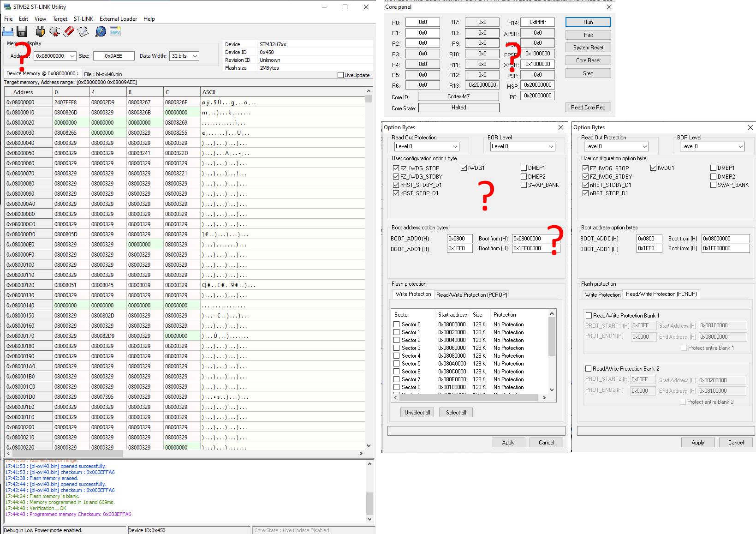The height and width of the screenshot is (534, 756).
Task: Open the Target menu
Action: point(60,19)
